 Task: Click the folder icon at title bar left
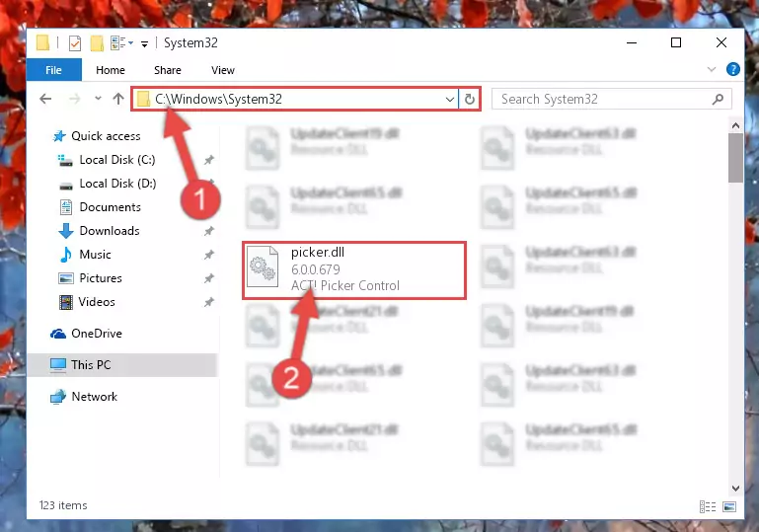coord(42,43)
